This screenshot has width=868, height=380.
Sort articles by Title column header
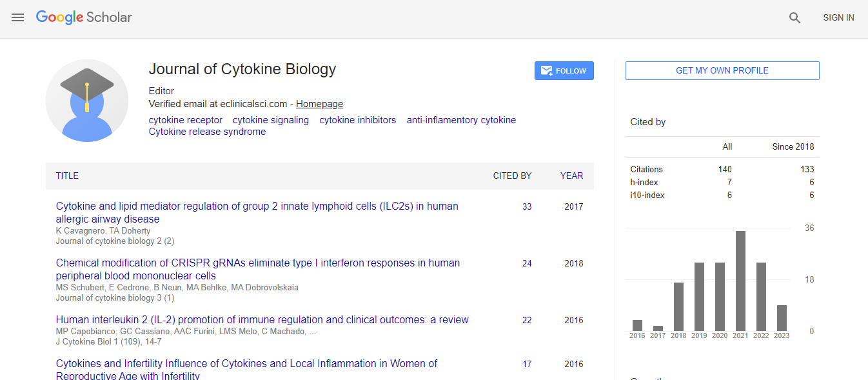coord(67,175)
